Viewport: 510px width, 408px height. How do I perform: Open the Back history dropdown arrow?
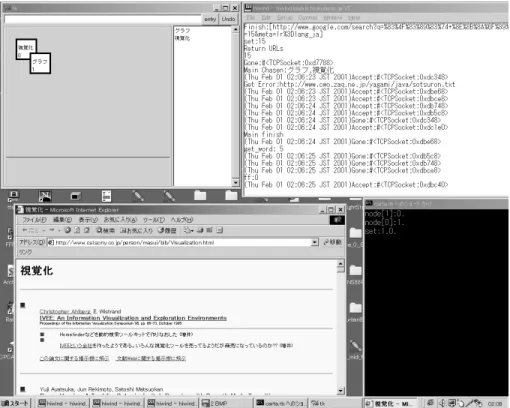coord(44,230)
